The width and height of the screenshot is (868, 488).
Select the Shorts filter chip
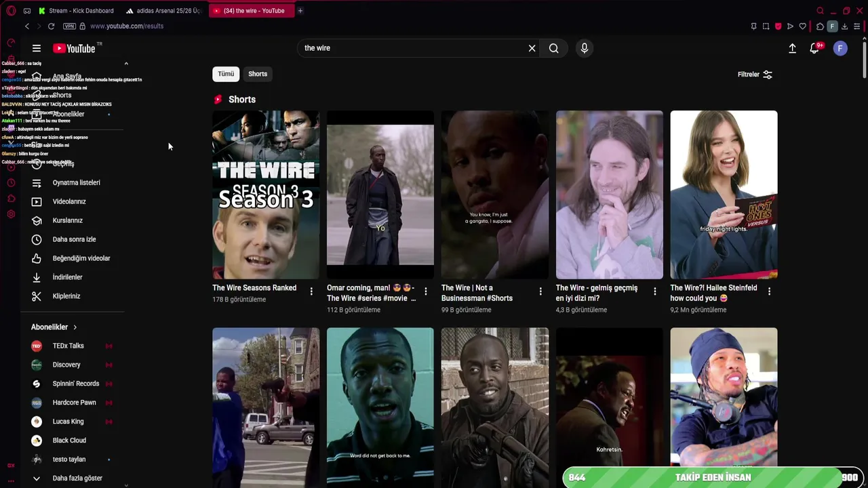pos(258,74)
